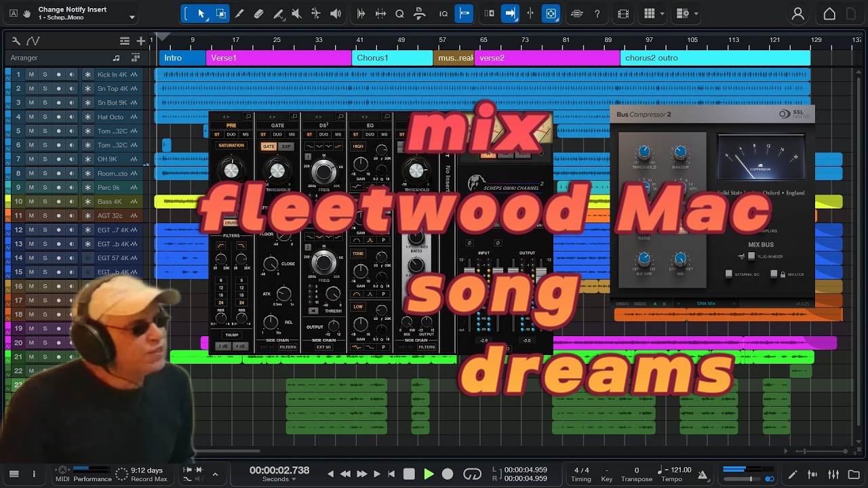Click the Arranger track label
Image resolution: width=868 pixels, height=488 pixels.
pyautogui.click(x=24, y=58)
